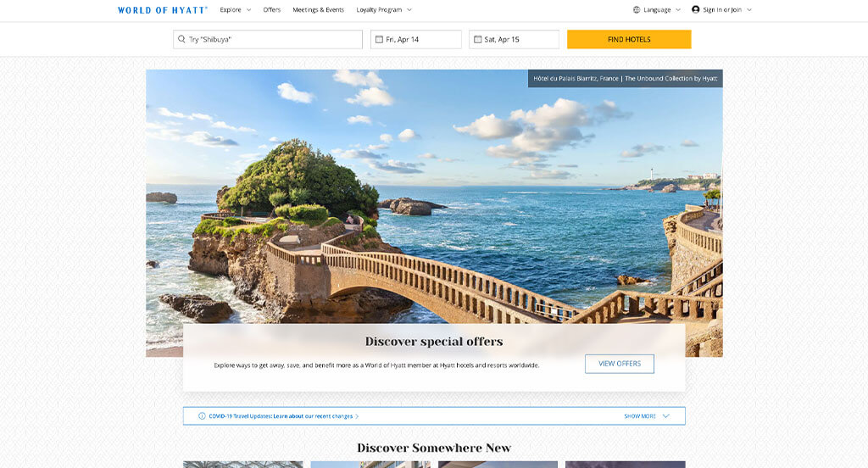Click the COVID-19 info circle icon
This screenshot has width=868, height=468.
[x=202, y=416]
